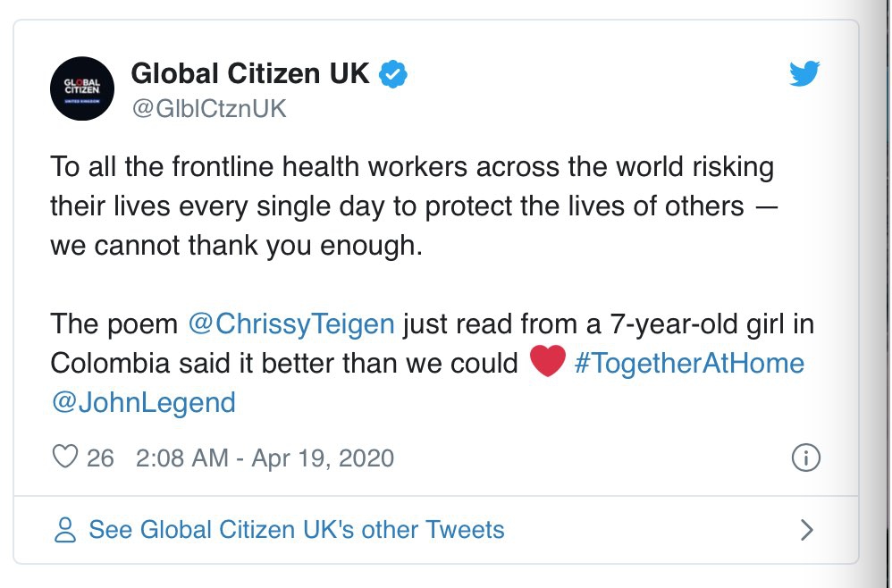The height and width of the screenshot is (588, 892).
Task: Visit the @JohnLegend mention
Action: pyautogui.click(x=143, y=402)
